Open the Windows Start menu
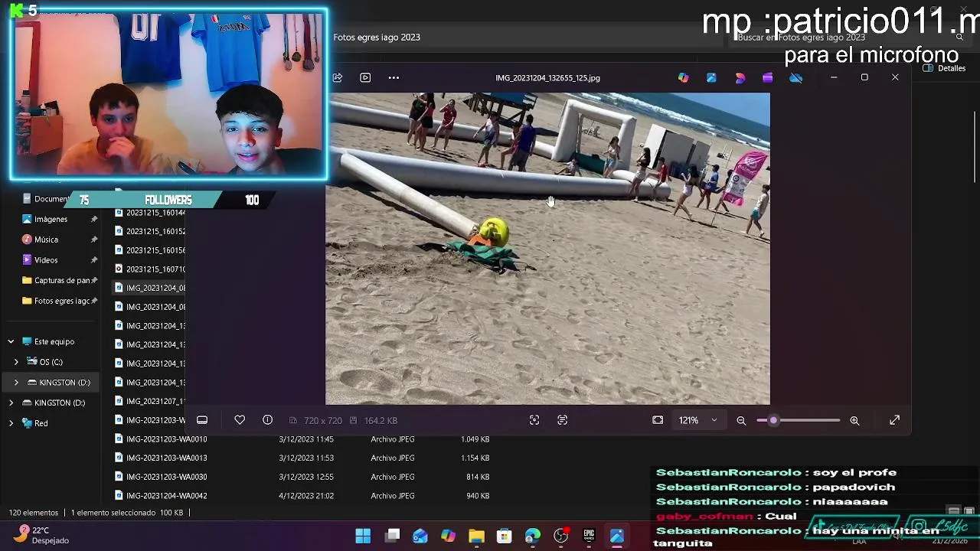This screenshot has width=980, height=551. [363, 536]
